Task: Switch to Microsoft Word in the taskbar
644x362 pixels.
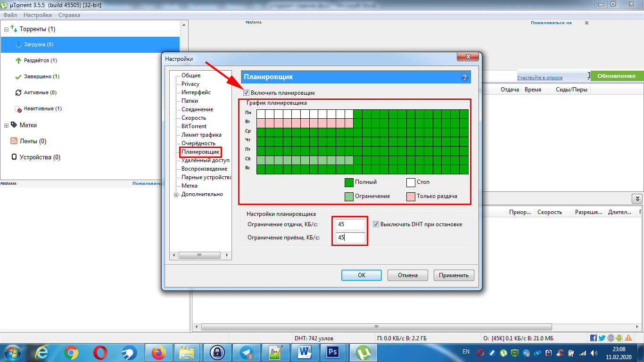Action: pyautogui.click(x=305, y=353)
